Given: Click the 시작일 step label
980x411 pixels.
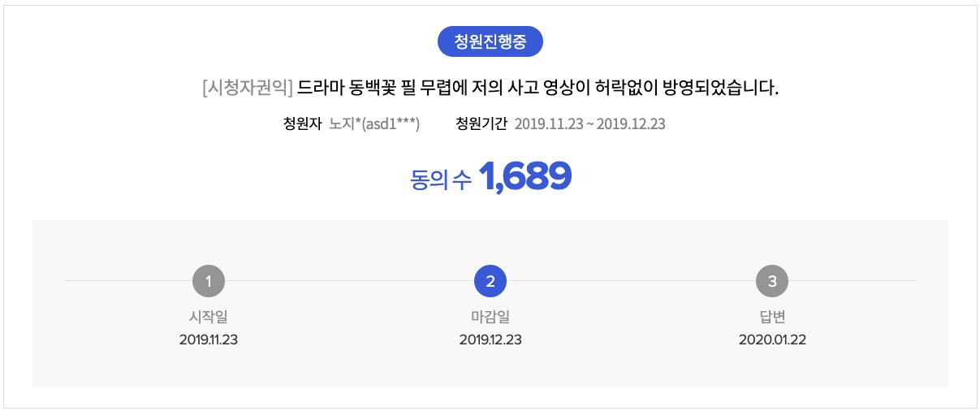Looking at the screenshot, I should tap(209, 317).
